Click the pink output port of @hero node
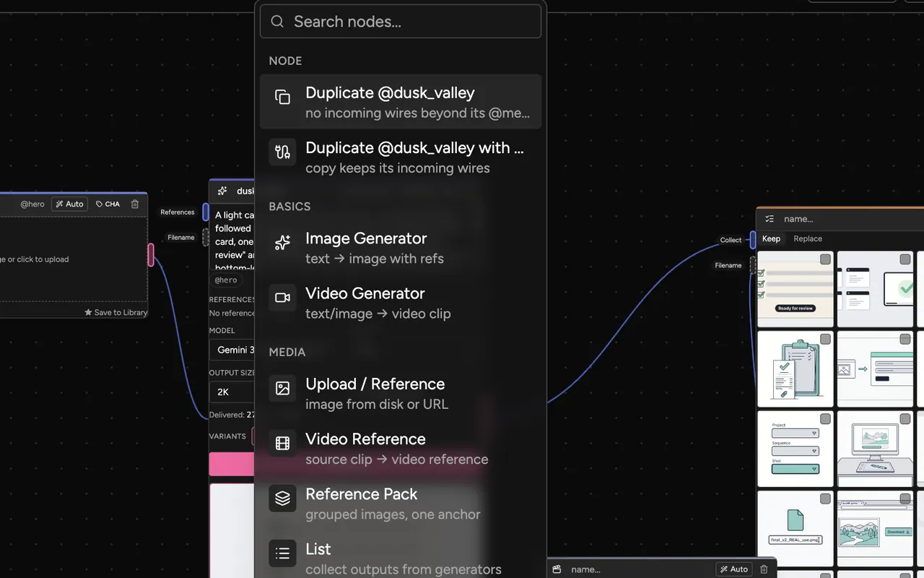The width and height of the screenshot is (924, 578). [x=151, y=254]
